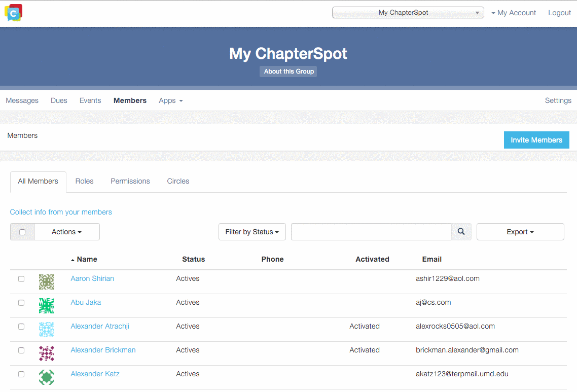
Task: Check the box for Aaron Shirian
Action: tap(21, 279)
